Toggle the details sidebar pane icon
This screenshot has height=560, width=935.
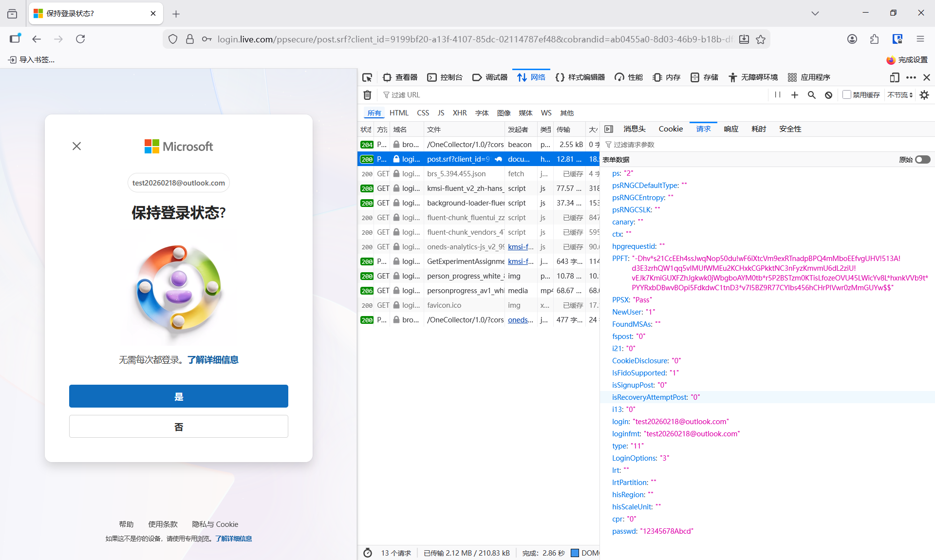click(x=609, y=129)
